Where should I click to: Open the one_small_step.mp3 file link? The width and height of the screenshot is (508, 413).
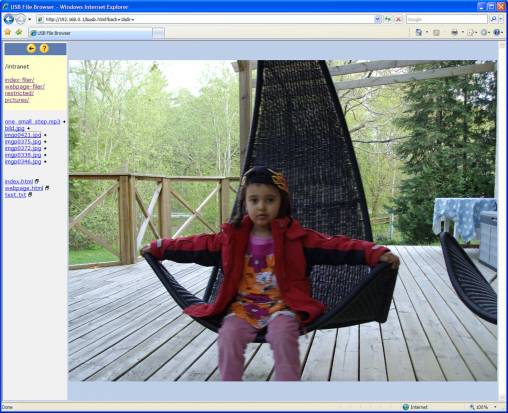coord(32,121)
